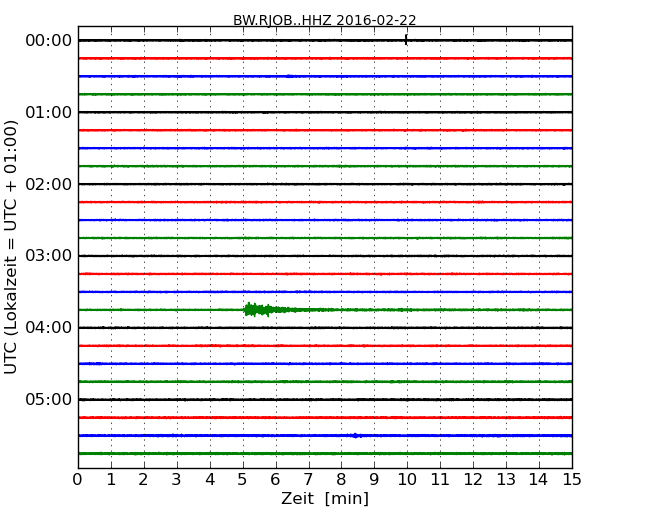Click the small blip on the bottom blue trace
Image resolution: width=650 pixels, height=520 pixels.
click(x=356, y=435)
